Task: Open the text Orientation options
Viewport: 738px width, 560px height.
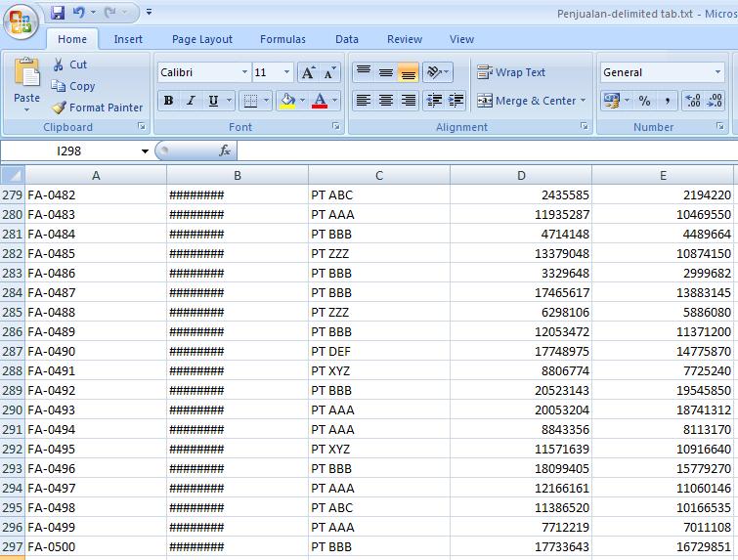Action: point(438,72)
